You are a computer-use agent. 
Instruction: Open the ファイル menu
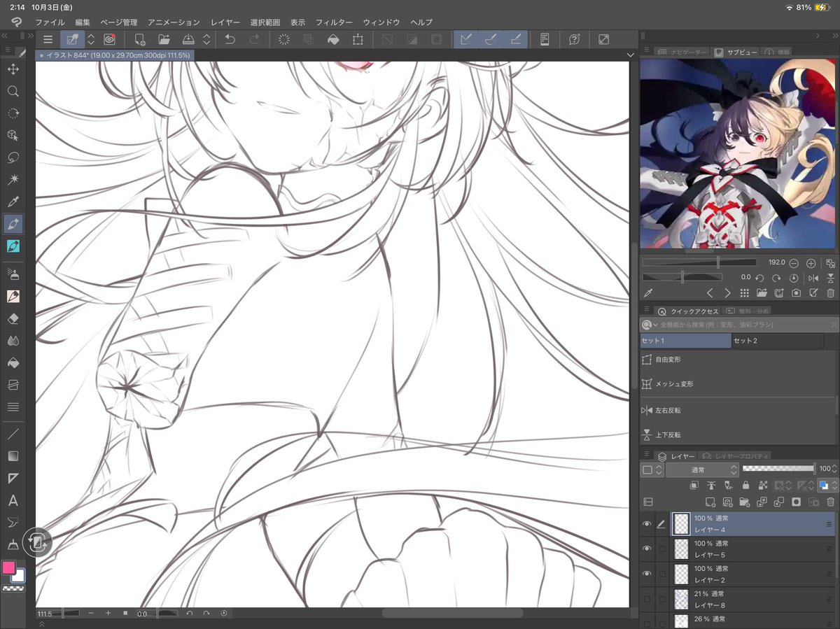[x=50, y=22]
